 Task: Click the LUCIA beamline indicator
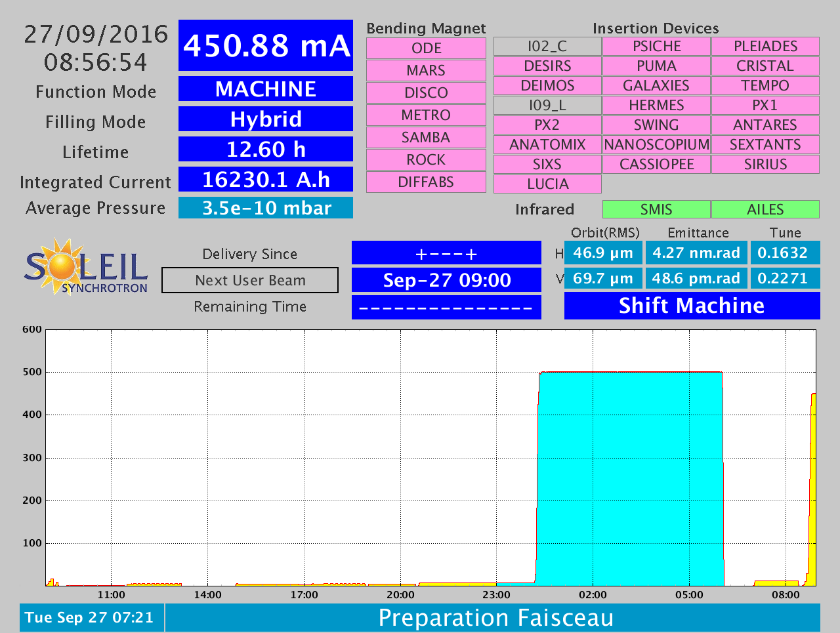[547, 184]
